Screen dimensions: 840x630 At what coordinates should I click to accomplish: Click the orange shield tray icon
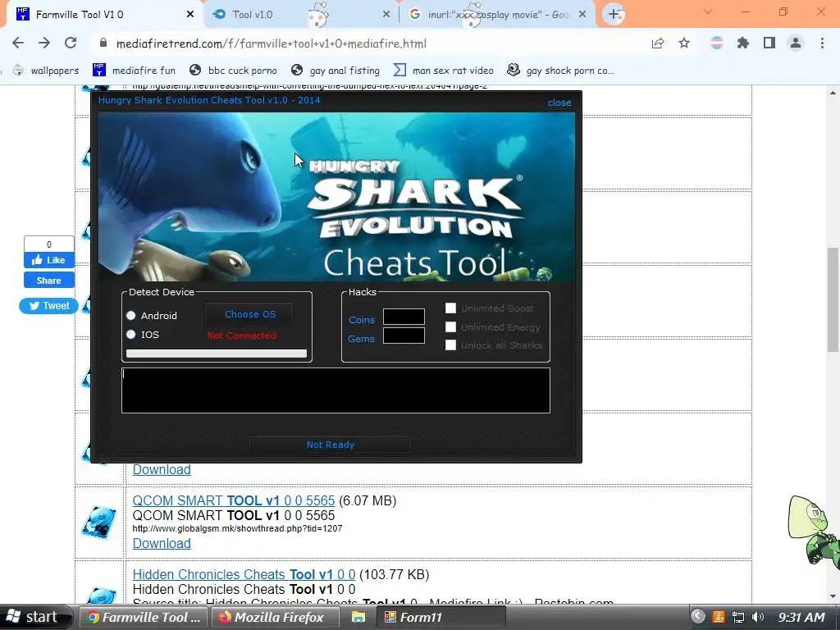click(719, 617)
